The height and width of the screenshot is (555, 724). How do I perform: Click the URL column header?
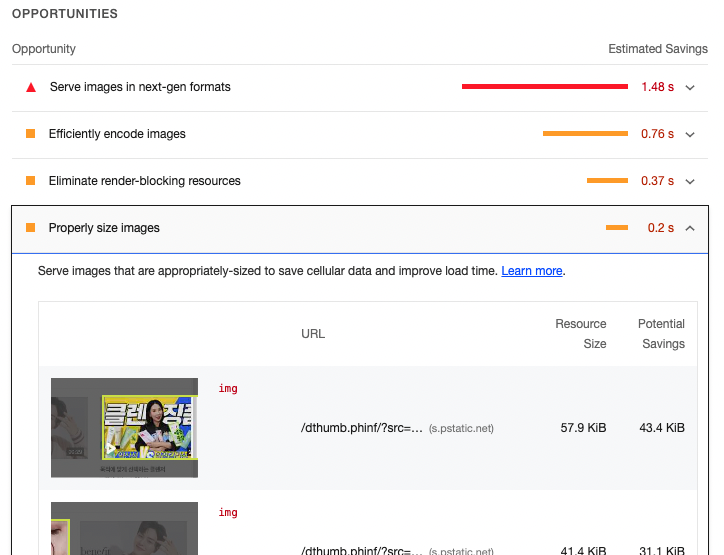click(x=313, y=334)
